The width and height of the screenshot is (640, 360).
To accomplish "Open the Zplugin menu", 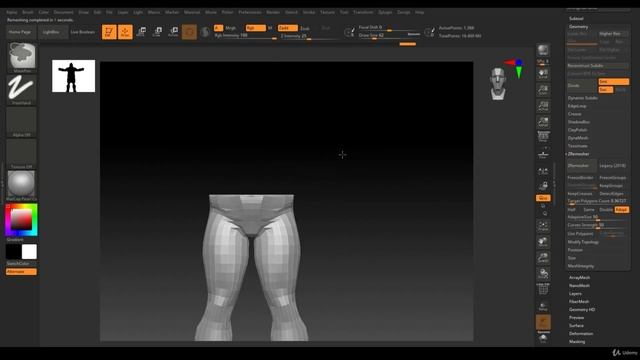I will pos(385,12).
